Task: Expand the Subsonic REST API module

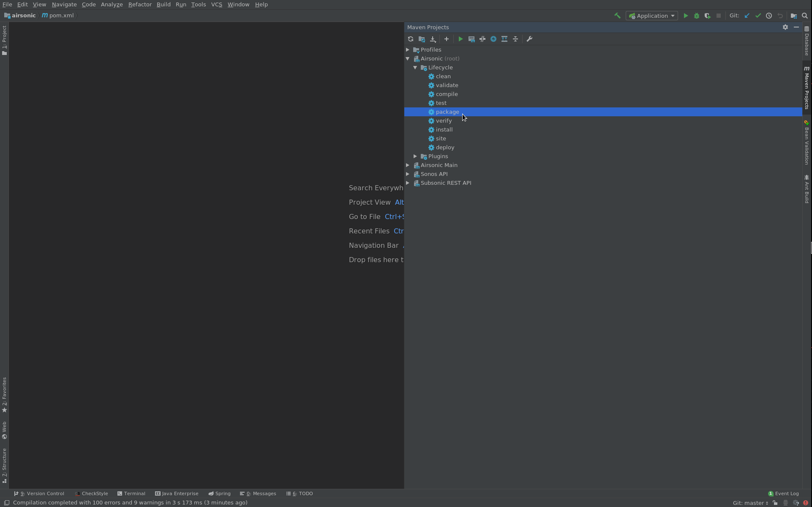Action: tap(408, 183)
